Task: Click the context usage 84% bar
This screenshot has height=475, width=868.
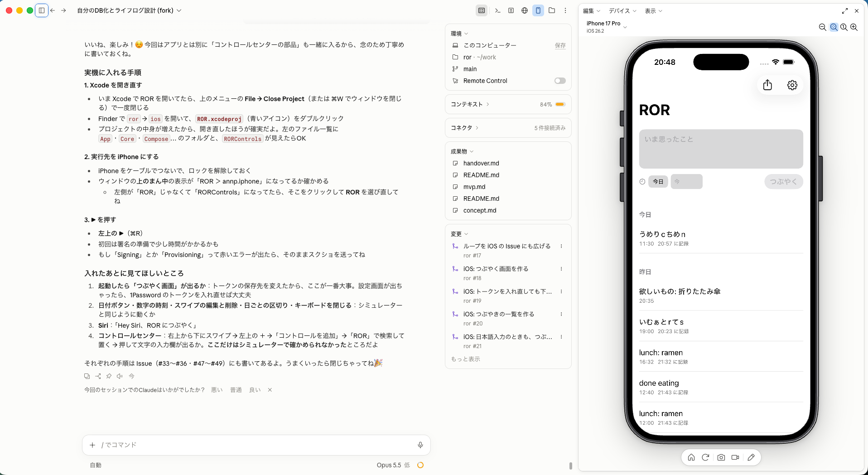Action: [x=560, y=104]
